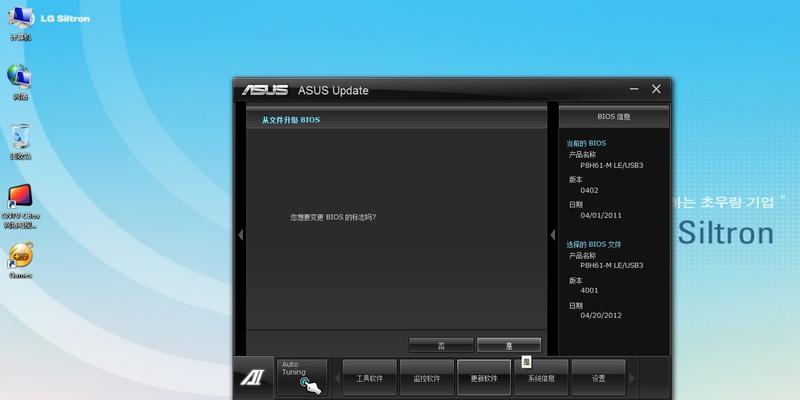The image size is (800, 400).
Task: Open the Network desktop icon
Action: tap(20, 82)
